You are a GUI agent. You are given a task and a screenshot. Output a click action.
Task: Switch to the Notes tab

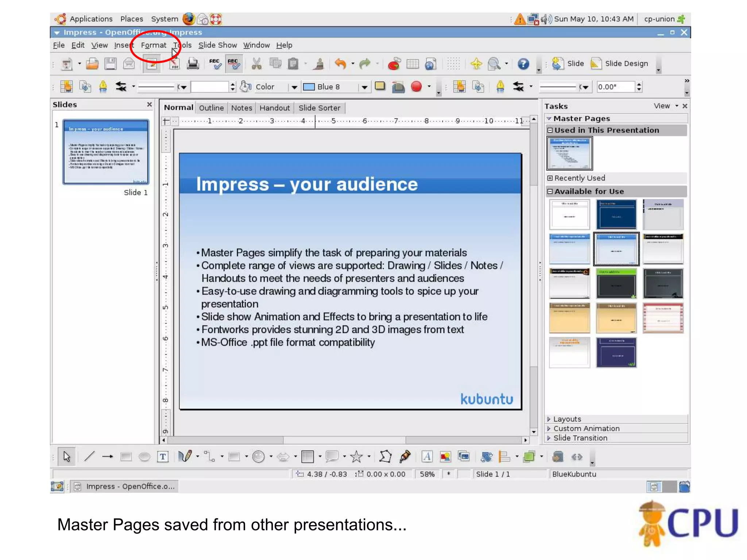coord(241,108)
